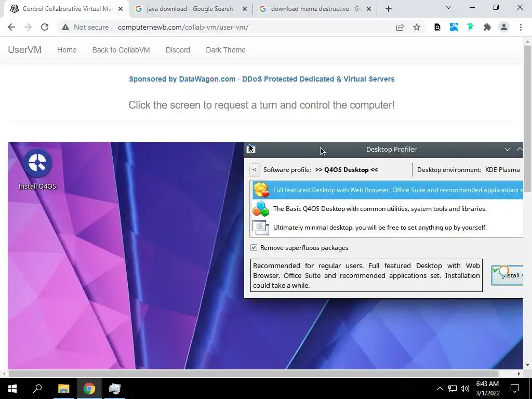The image size is (532, 399).
Task: Open the Windows Start menu
Action: click(12, 389)
